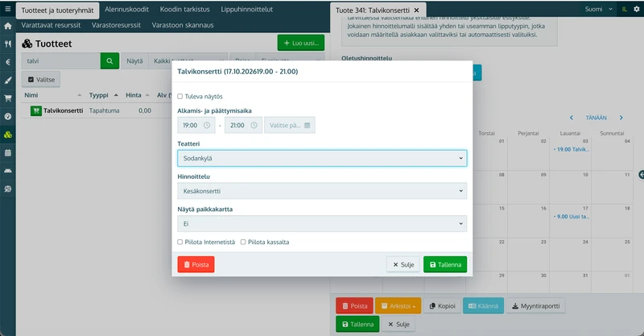This screenshot has height=336, width=644.
Task: Open the products cubes sidebar icon
Action: coord(8,135)
